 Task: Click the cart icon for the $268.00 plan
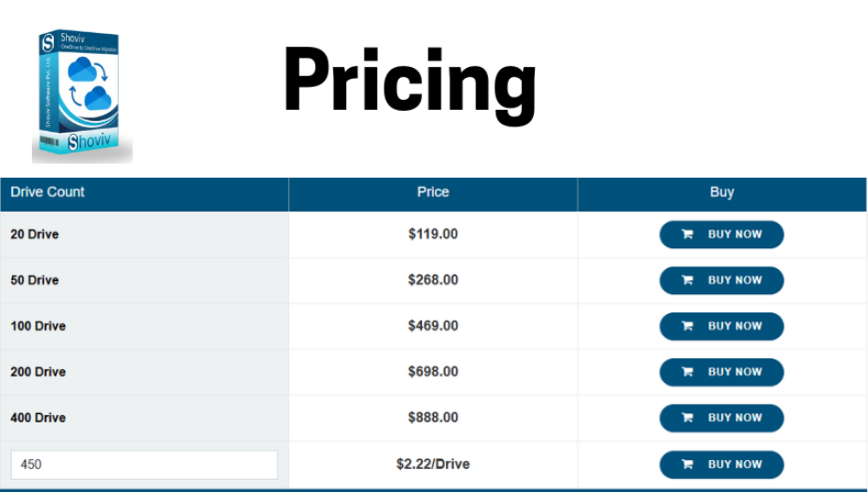688,280
